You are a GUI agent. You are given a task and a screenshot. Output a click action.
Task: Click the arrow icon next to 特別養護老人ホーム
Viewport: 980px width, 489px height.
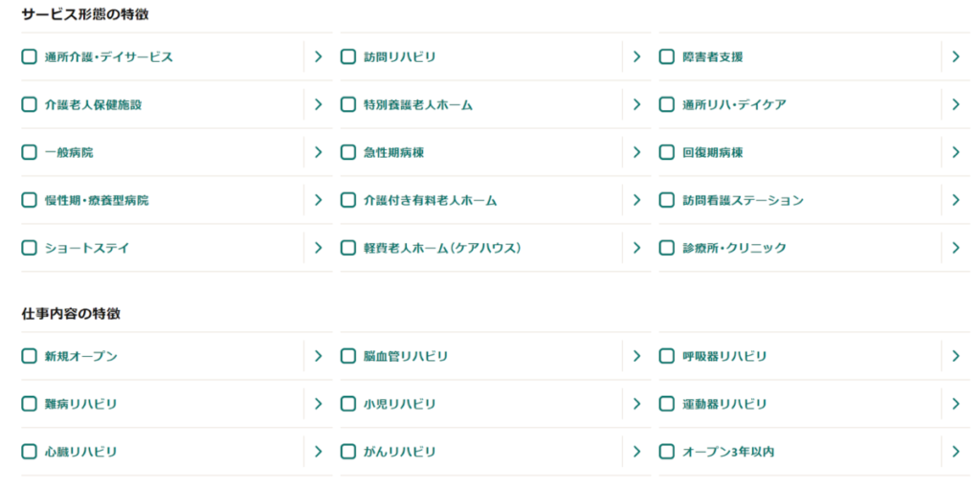pos(637,104)
